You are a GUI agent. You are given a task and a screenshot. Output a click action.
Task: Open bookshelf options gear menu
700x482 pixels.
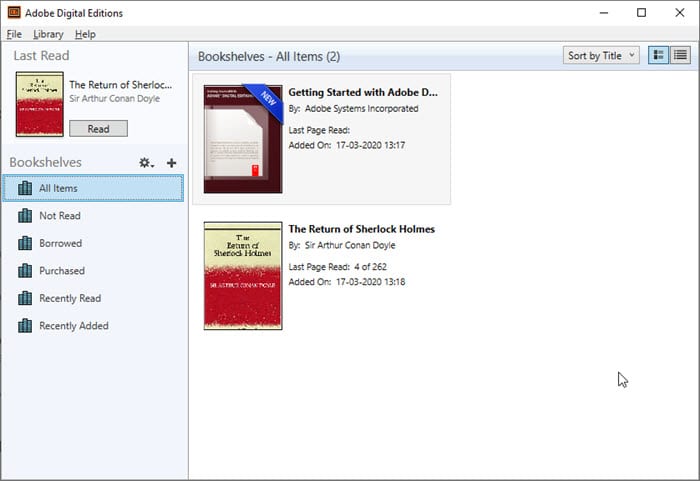tap(146, 163)
